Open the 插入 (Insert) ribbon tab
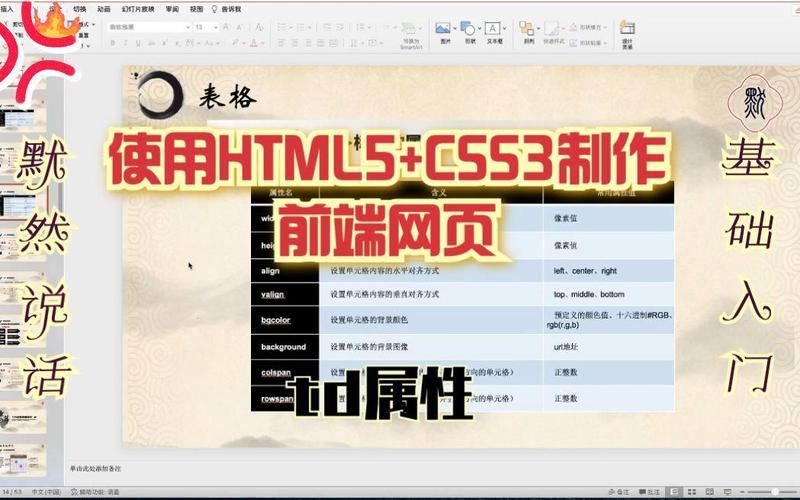 [x=7, y=9]
